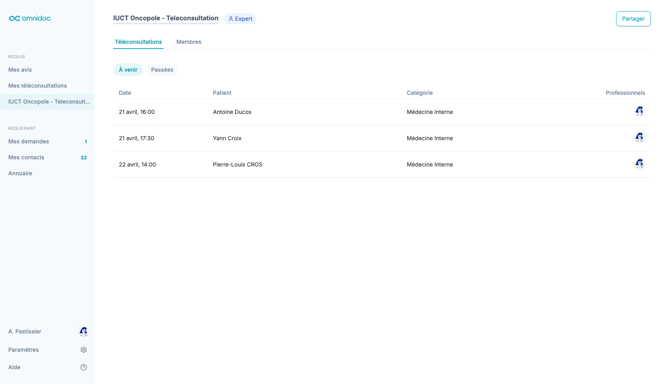Click the Mes demandes count badge 1

coord(86,141)
